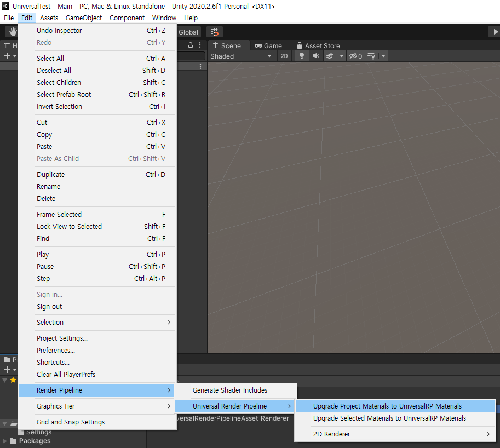
Task: Open the Component menu
Action: [127, 18]
